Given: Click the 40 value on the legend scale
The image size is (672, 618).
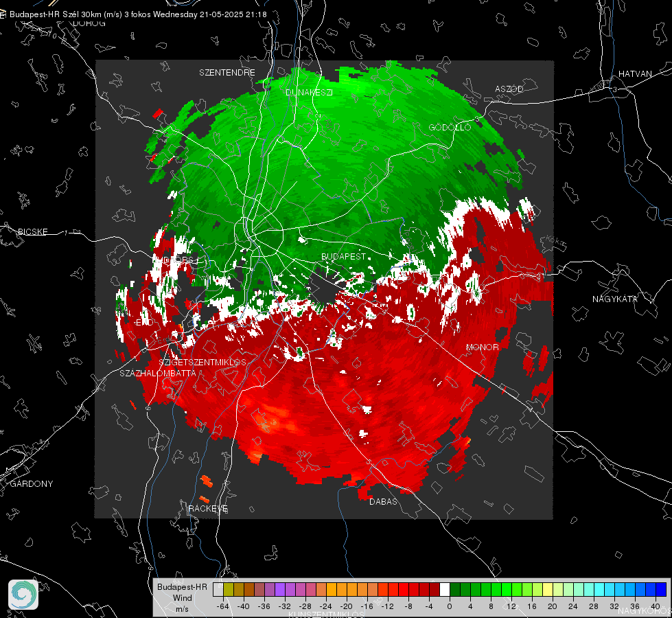Looking at the screenshot, I should (656, 606).
